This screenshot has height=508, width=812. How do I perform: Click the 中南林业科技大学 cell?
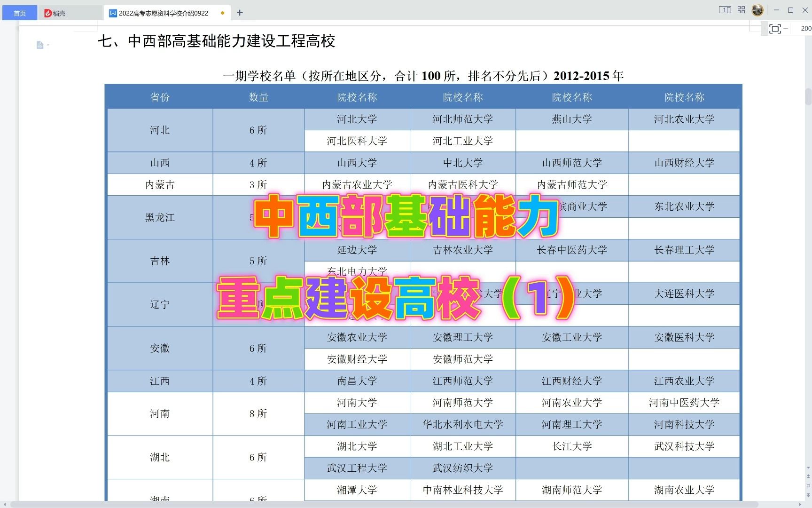point(463,490)
